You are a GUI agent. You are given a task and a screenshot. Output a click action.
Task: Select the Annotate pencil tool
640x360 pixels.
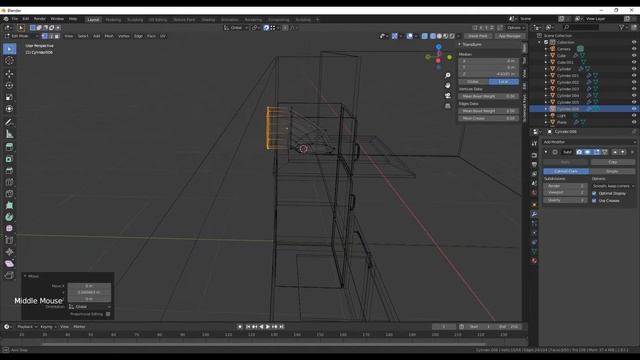coord(9,122)
